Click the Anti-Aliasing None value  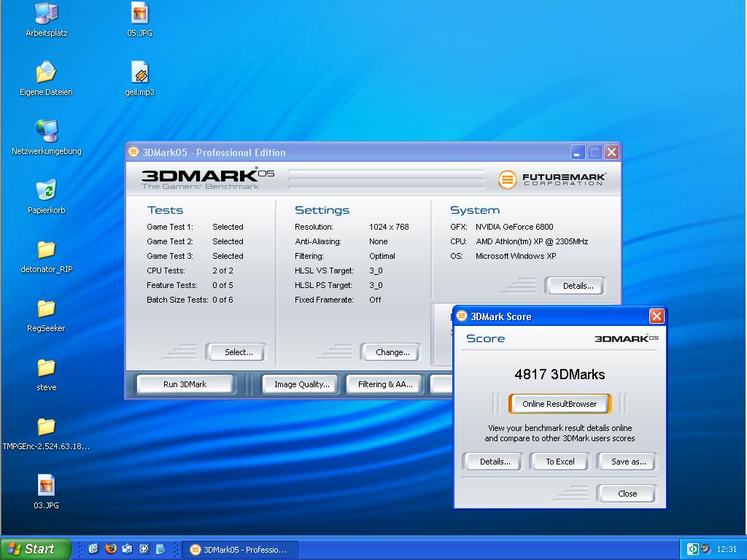pyautogui.click(x=379, y=242)
